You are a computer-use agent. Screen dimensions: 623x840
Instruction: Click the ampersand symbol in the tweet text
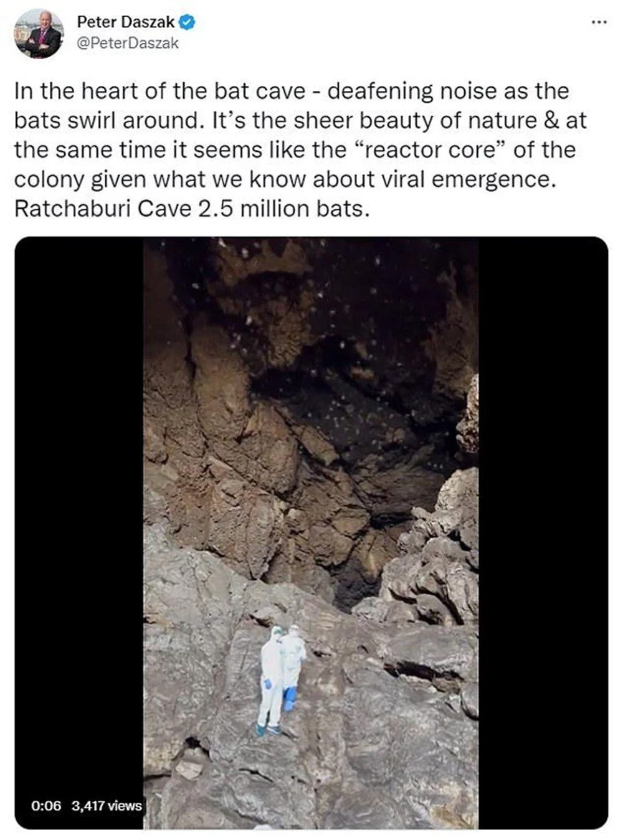tap(551, 121)
